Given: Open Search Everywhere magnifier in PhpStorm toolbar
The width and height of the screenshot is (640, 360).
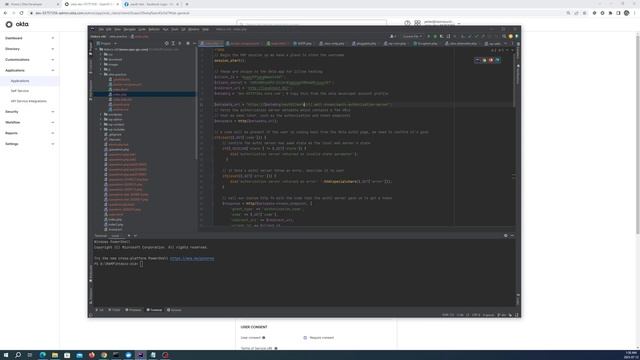Looking at the screenshot, I should point(504,36).
